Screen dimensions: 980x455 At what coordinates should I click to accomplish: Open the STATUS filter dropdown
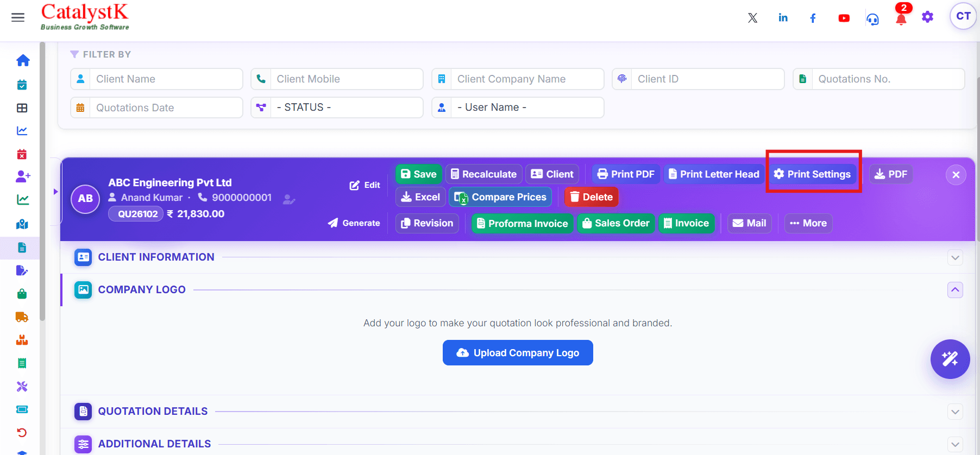point(337,108)
